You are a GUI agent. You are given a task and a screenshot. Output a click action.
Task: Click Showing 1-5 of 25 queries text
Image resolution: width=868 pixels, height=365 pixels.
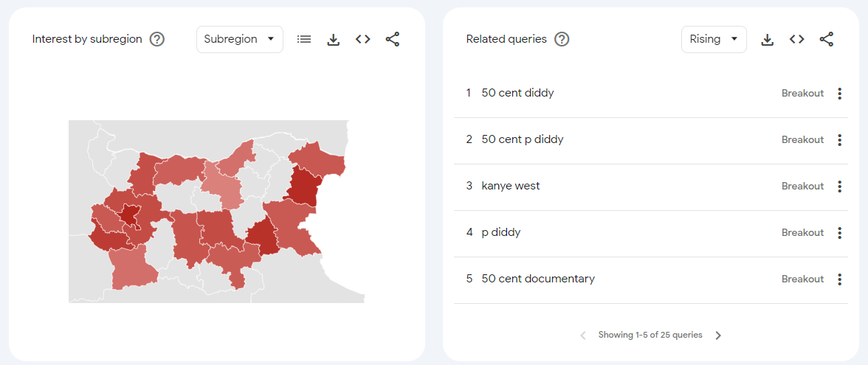click(650, 335)
